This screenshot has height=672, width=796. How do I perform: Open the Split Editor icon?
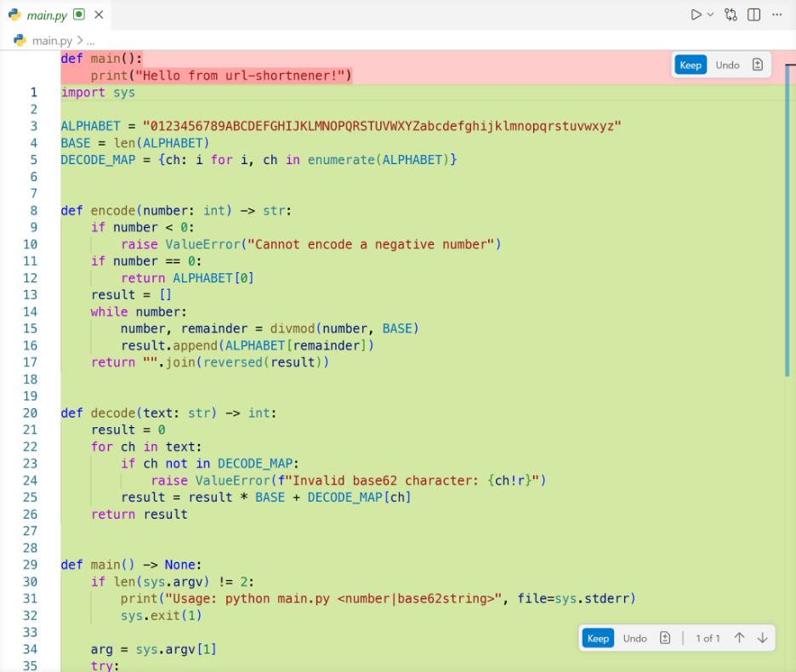pyautogui.click(x=753, y=14)
